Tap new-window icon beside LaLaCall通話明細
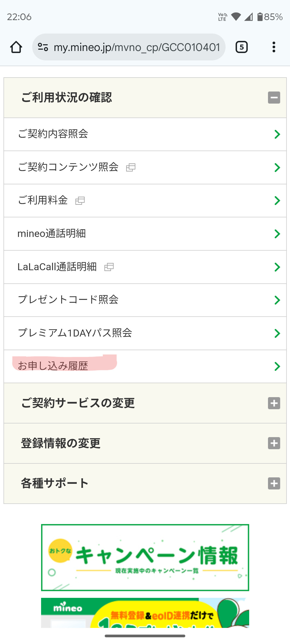The width and height of the screenshot is (290, 644). tap(109, 267)
